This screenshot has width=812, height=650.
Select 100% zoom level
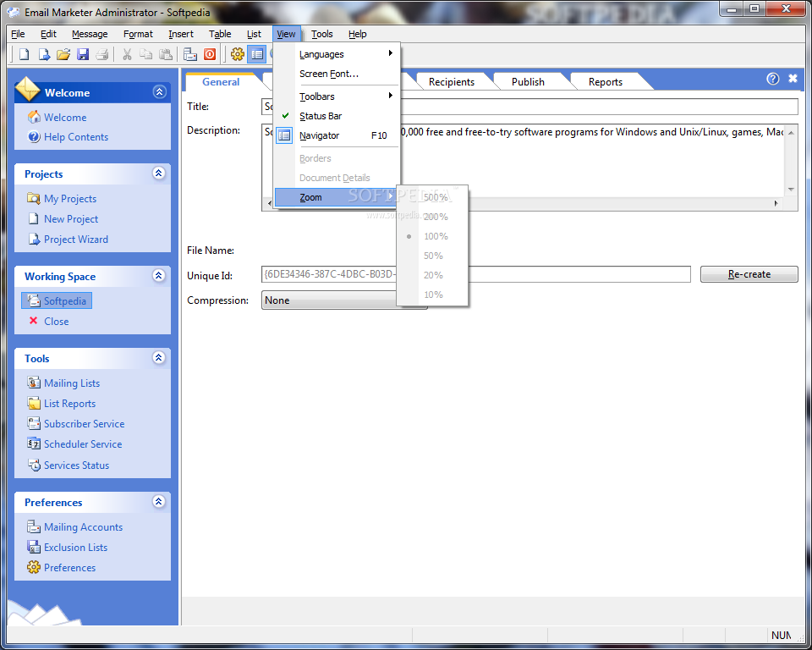[x=432, y=236]
